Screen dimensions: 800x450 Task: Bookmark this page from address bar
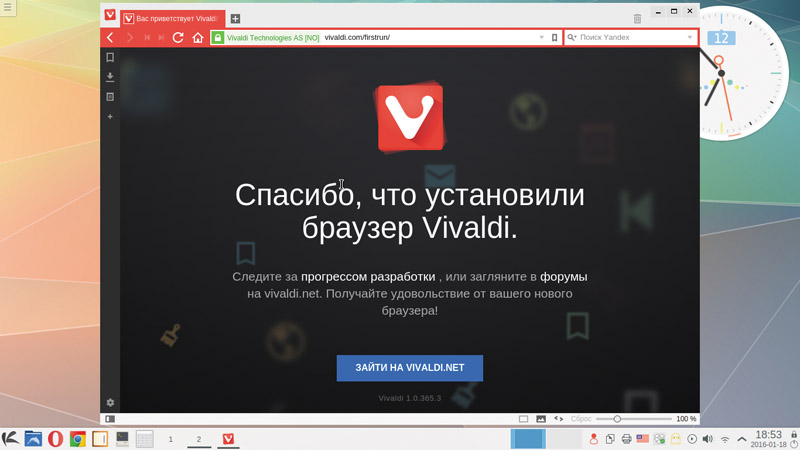555,37
